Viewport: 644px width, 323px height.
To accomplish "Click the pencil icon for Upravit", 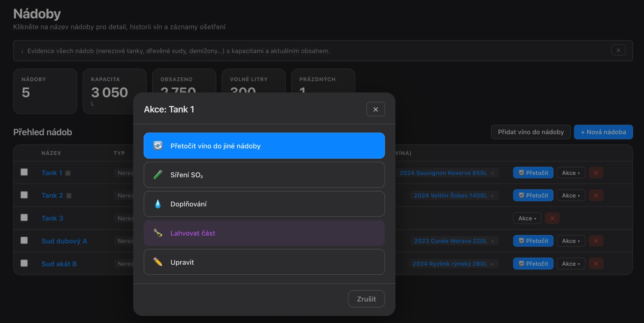I will pyautogui.click(x=158, y=262).
